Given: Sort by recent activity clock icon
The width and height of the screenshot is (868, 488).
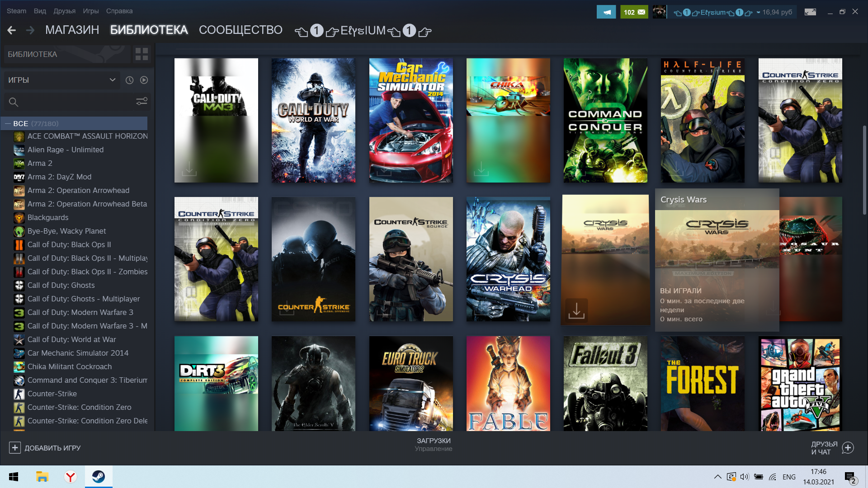Looking at the screenshot, I should coord(129,80).
